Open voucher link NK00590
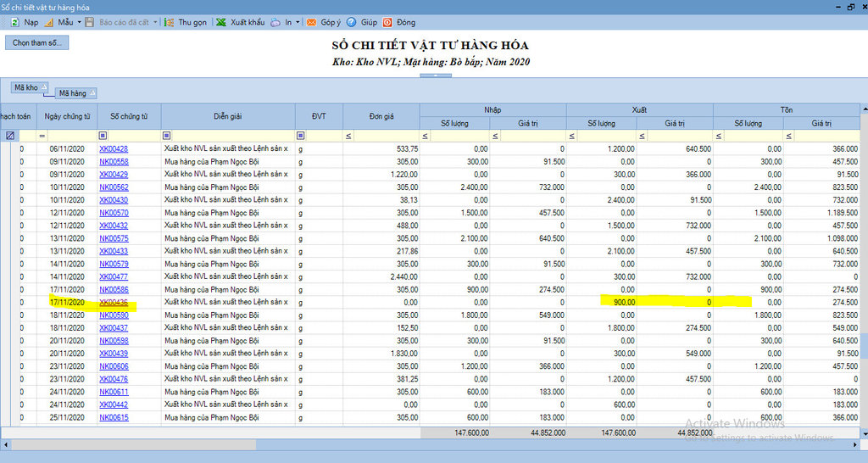This screenshot has width=868, height=463. click(x=114, y=315)
